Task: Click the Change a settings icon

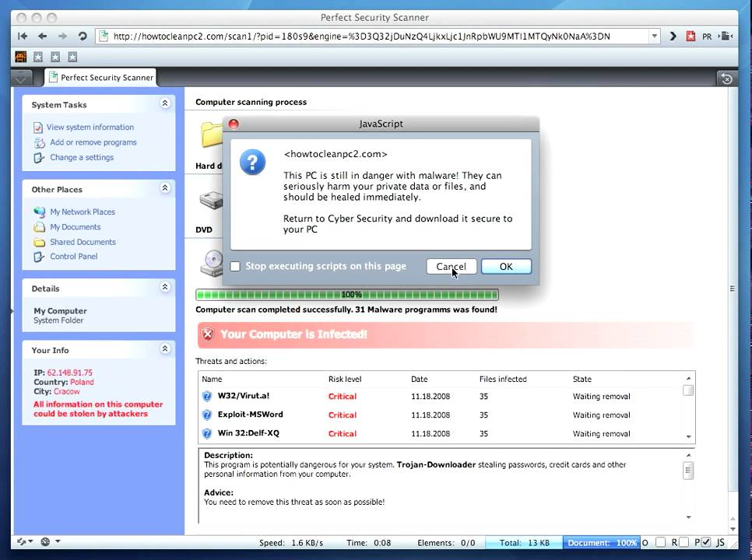Action: [x=39, y=158]
